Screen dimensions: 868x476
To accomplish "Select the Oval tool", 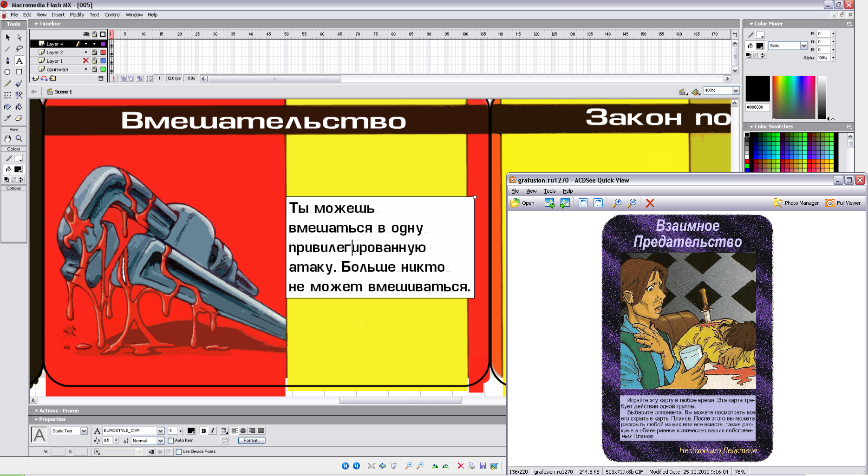I will [7, 72].
